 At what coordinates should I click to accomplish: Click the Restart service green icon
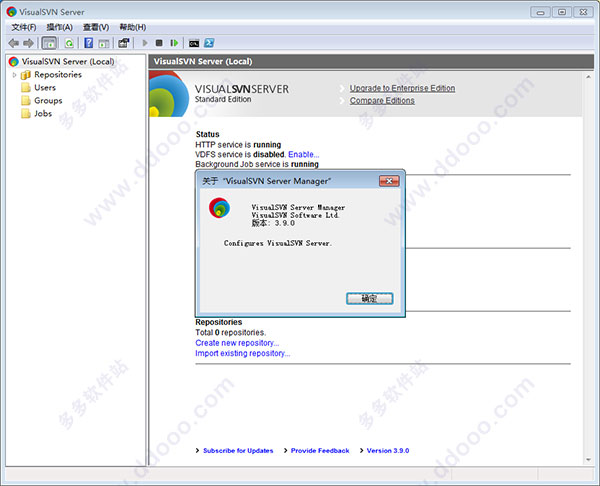click(x=174, y=43)
